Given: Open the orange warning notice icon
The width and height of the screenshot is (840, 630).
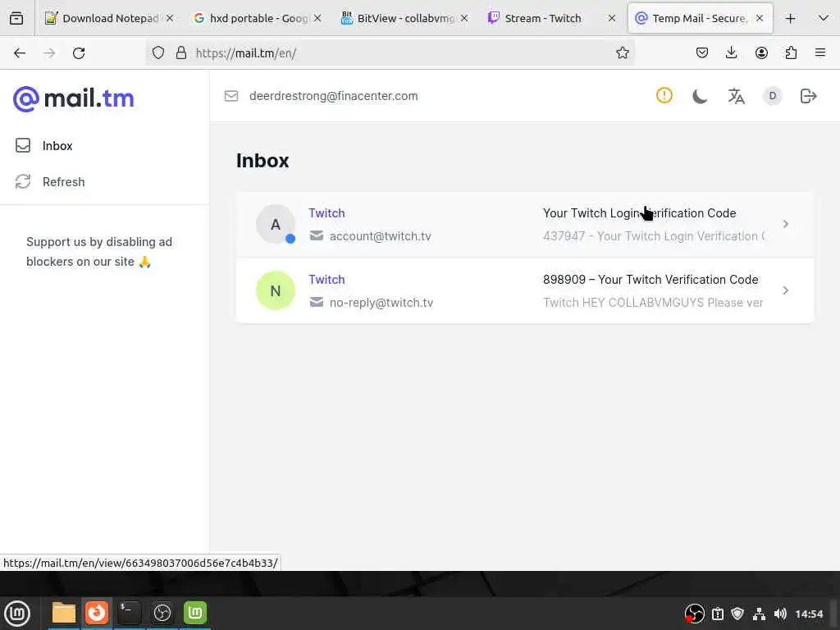Looking at the screenshot, I should coord(664,95).
